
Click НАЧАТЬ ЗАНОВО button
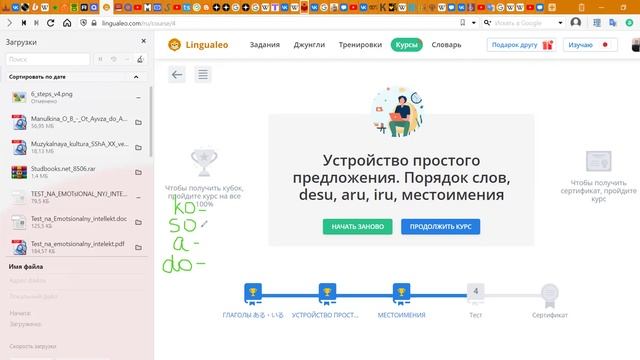358,227
